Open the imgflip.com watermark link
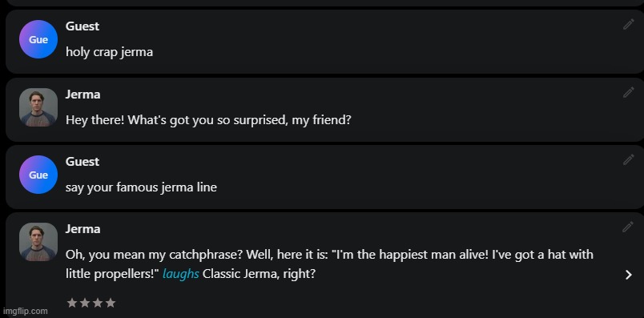Image resolution: width=644 pixels, height=318 pixels. point(25,311)
